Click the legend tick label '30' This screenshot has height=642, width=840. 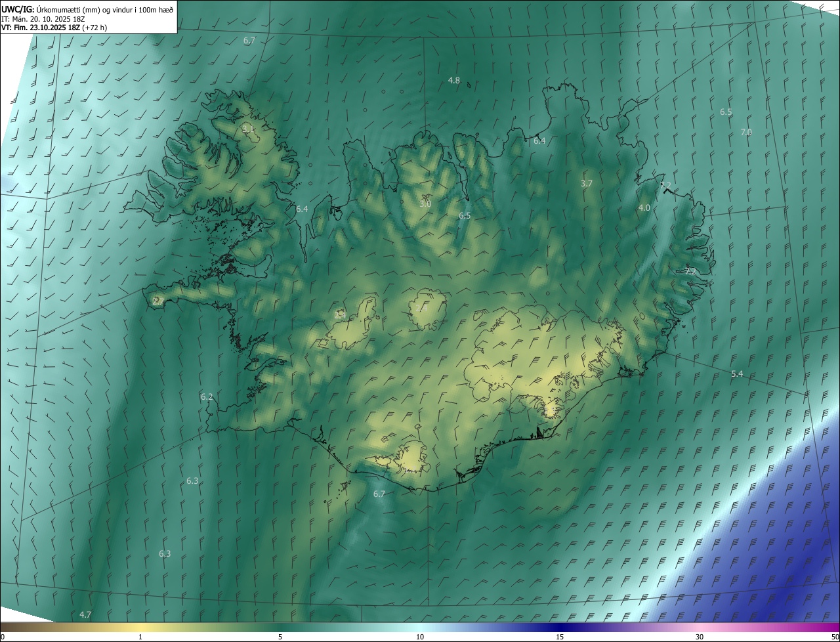(x=700, y=637)
